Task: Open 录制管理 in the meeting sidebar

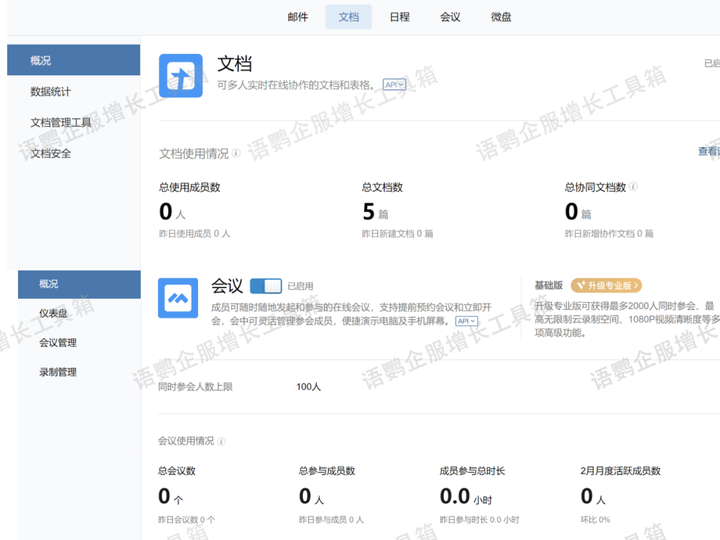Action: pos(58,372)
